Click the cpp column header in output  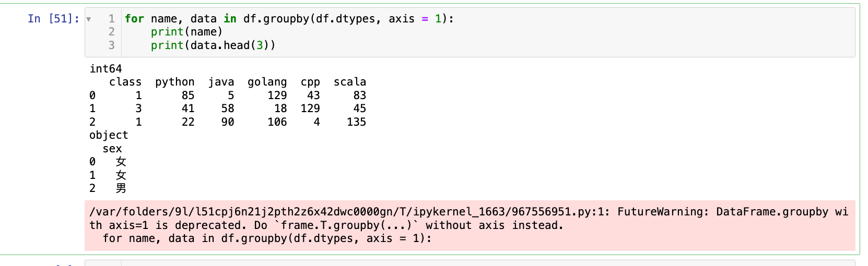coord(310,82)
